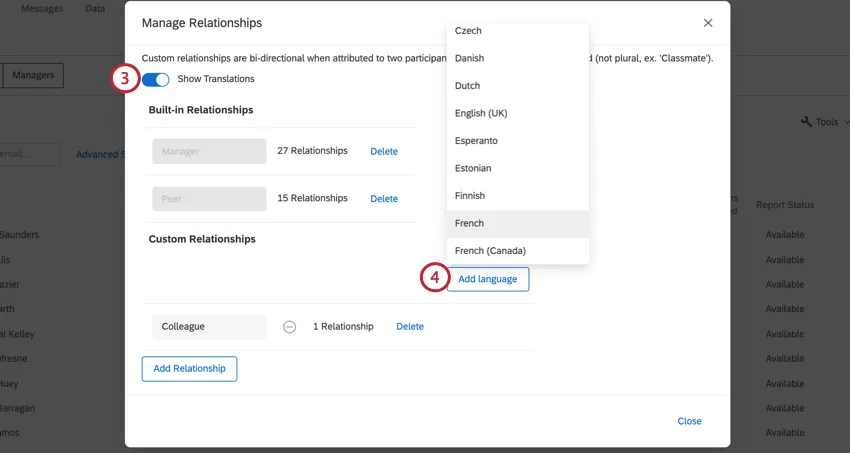Select Estonian from the dropdown list

click(473, 168)
